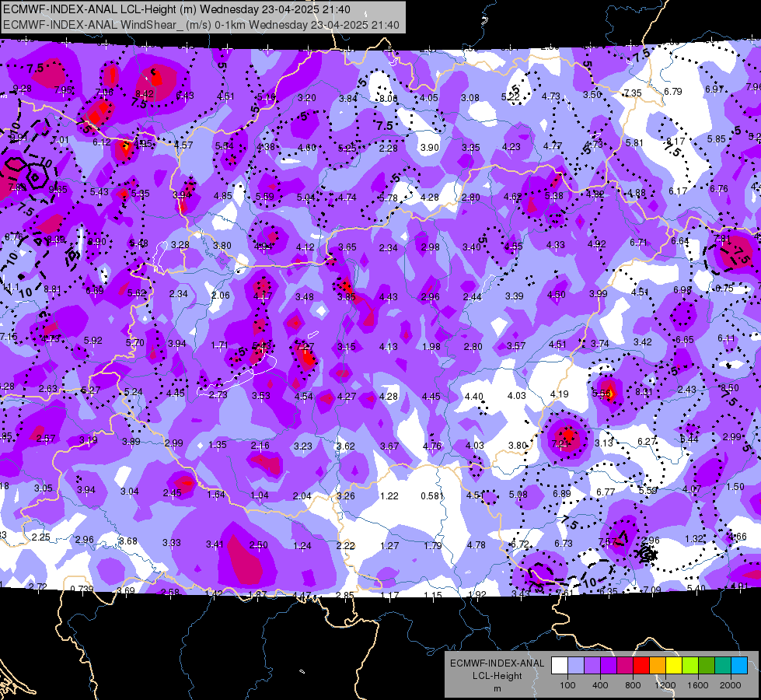Image resolution: width=761 pixels, height=700 pixels.
Task: Click the shear value 3.08
Action: coord(470,98)
